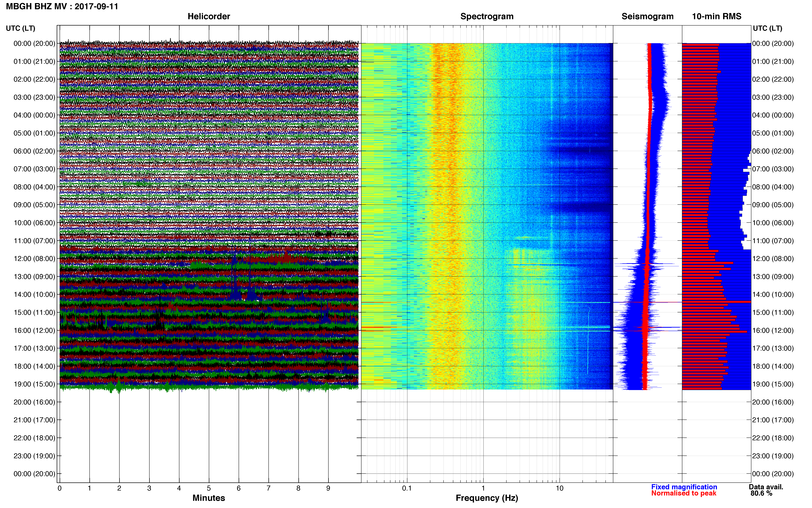Click the right 05:00 (01:00) time label
Viewport: 812px width, 508px height.
[773, 133]
